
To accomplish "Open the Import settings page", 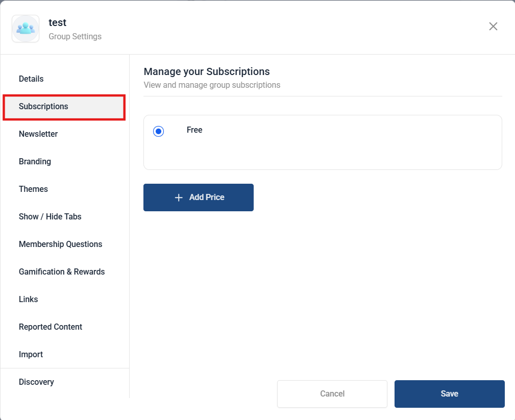I will tap(31, 355).
